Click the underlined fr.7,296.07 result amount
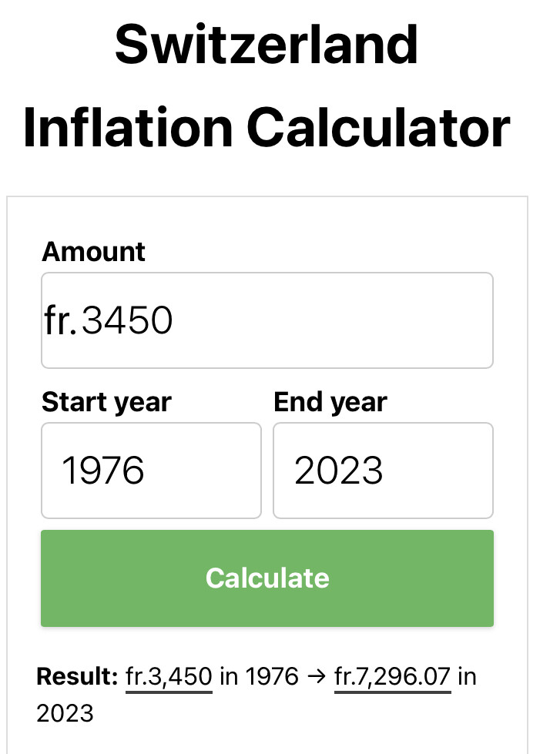The image size is (560, 754). (393, 677)
